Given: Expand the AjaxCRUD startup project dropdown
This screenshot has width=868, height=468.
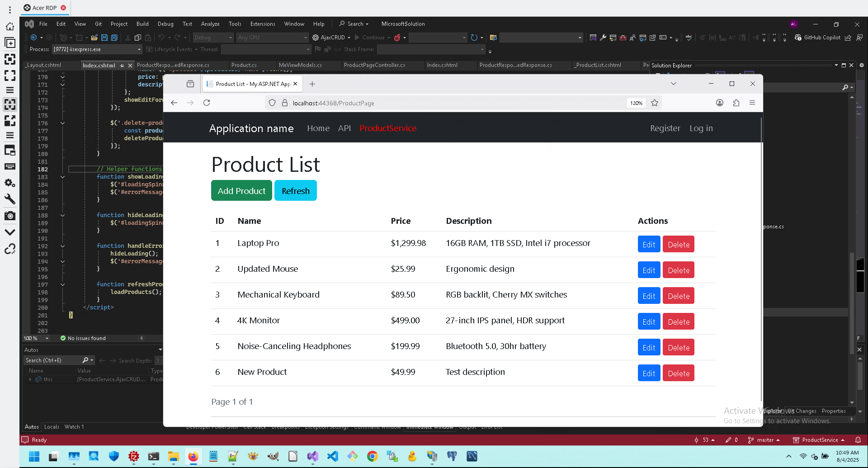Looking at the screenshot, I should tap(349, 38).
